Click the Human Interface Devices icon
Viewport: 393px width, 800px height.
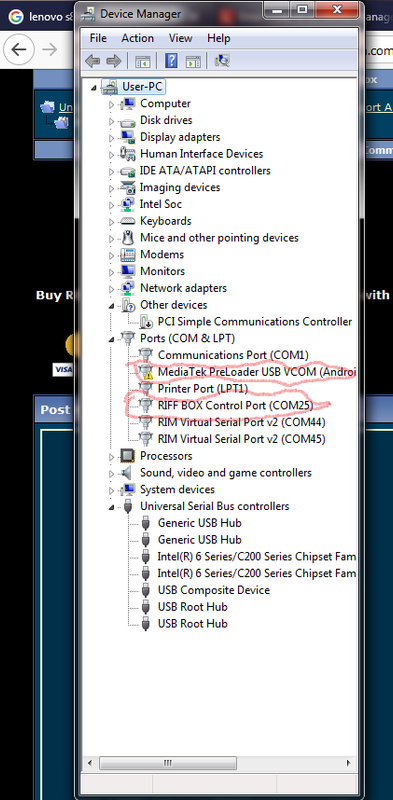click(127, 154)
